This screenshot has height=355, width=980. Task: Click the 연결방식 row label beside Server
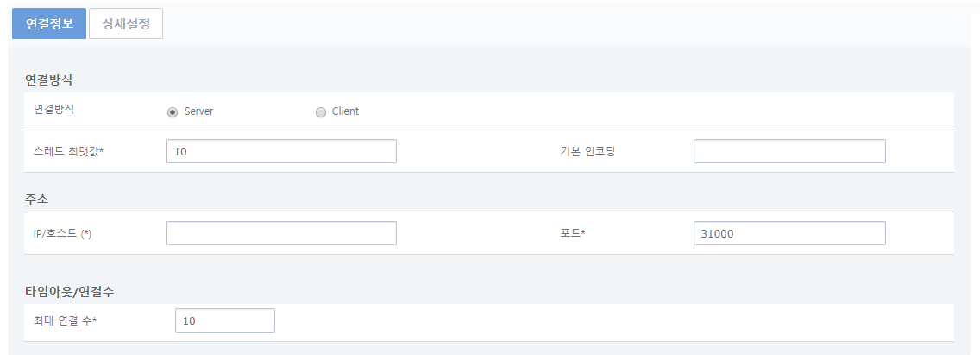[x=53, y=110]
